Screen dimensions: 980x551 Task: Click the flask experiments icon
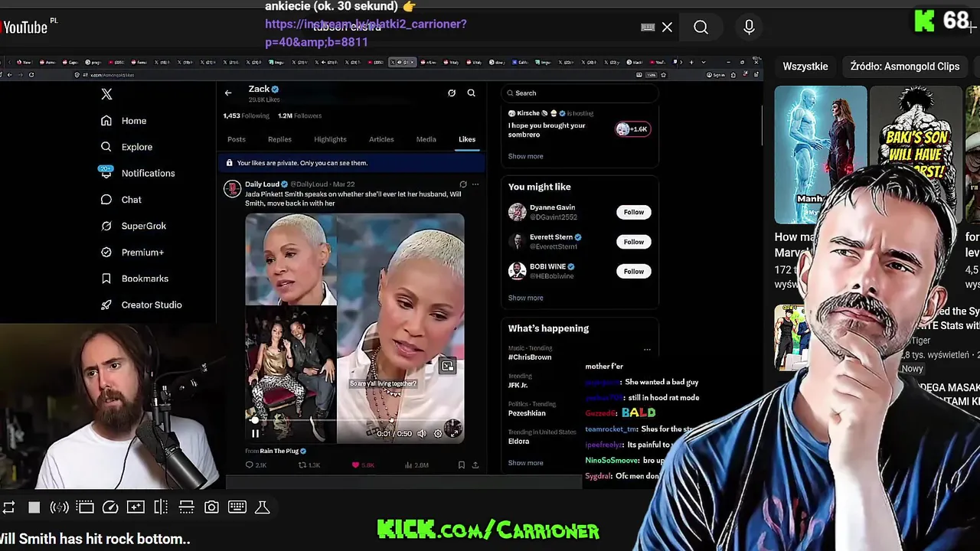click(x=262, y=507)
